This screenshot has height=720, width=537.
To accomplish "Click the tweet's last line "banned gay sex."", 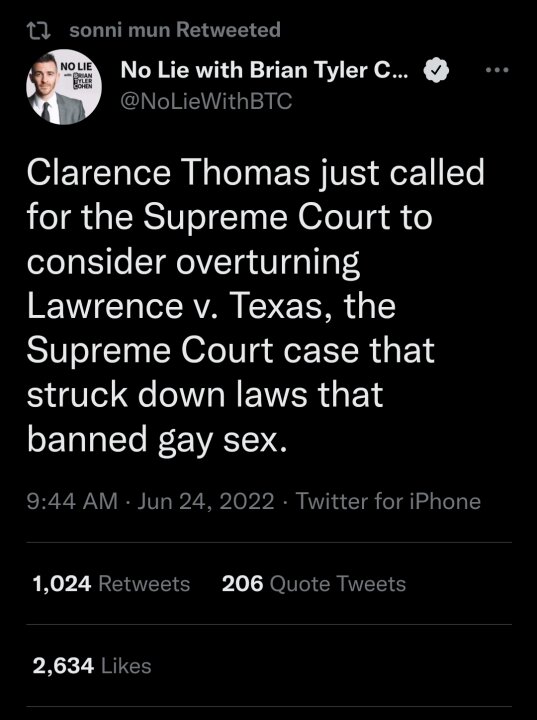I will 157,440.
